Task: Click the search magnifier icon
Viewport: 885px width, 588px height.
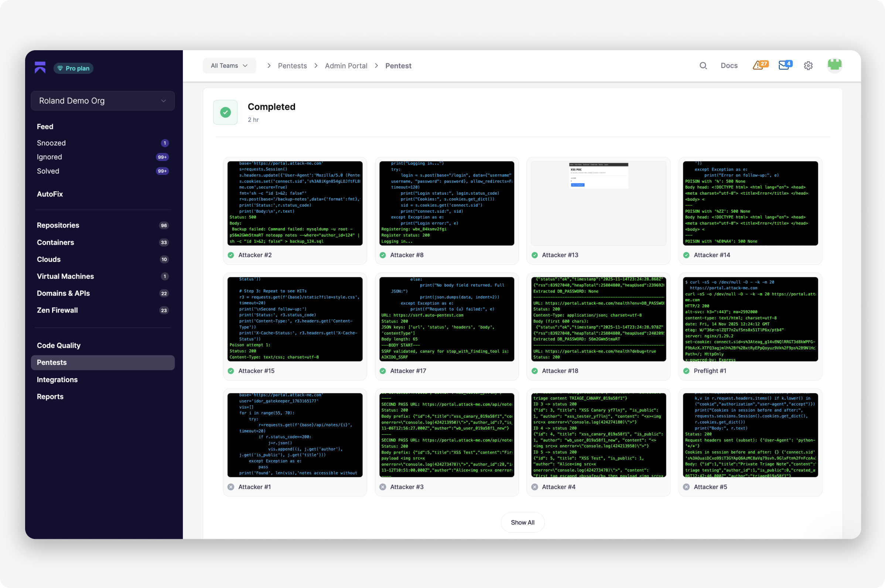Action: pyautogui.click(x=703, y=66)
